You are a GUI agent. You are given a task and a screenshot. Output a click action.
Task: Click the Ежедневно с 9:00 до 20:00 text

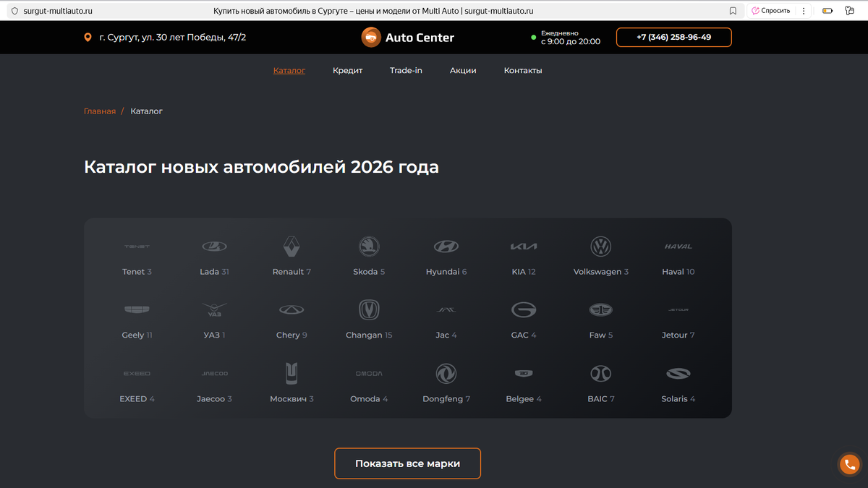(571, 38)
